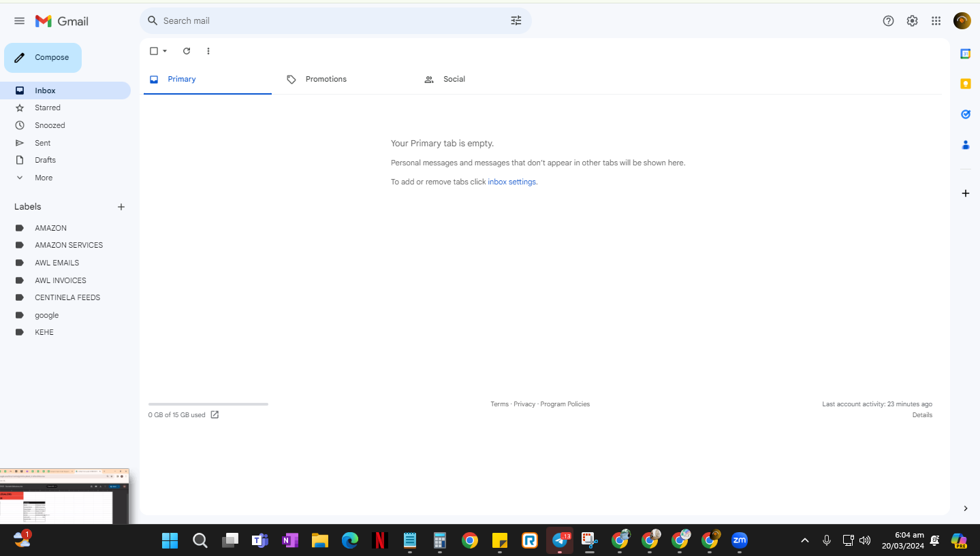Viewport: 980px width, 556px height.
Task: Open the main menu hamburger icon
Action: tap(19, 21)
